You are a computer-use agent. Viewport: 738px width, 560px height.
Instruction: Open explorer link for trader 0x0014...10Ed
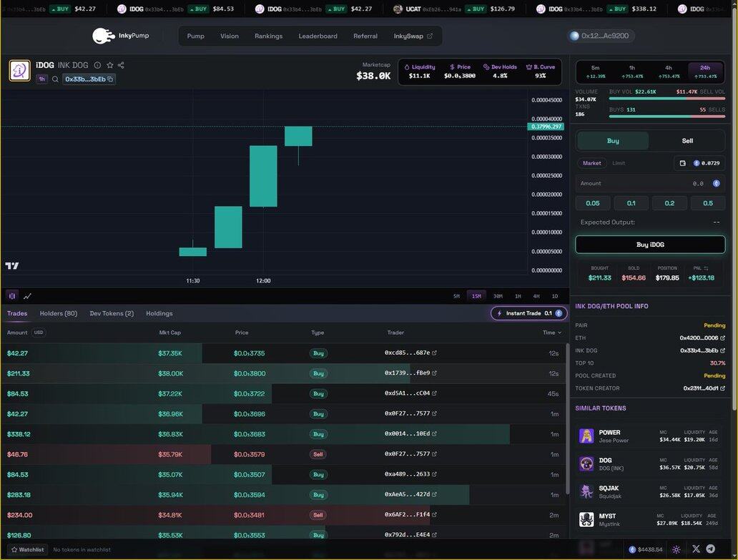[434, 434]
